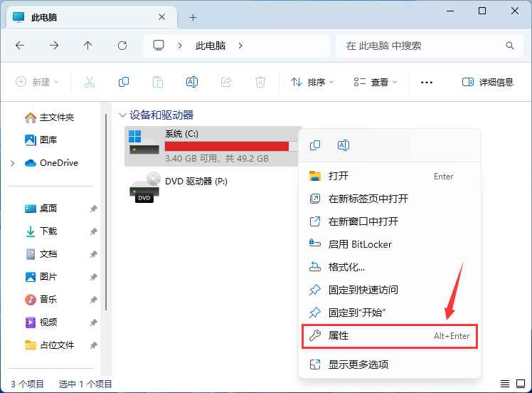The width and height of the screenshot is (532, 393).
Task: Click the pin icon next to 文档
Action: coord(94,254)
